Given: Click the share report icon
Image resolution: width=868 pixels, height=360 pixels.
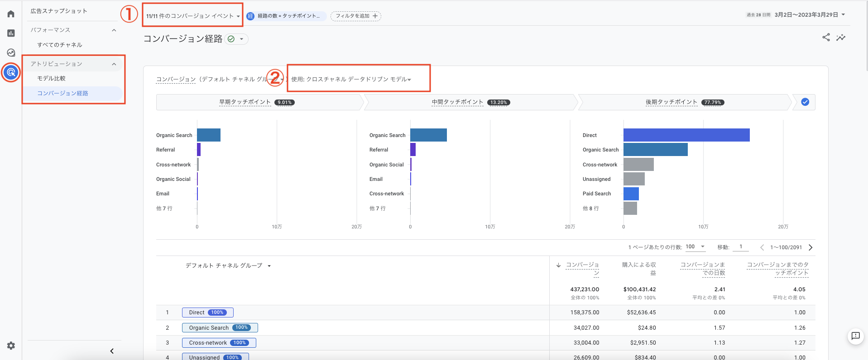Looking at the screenshot, I should (826, 37).
